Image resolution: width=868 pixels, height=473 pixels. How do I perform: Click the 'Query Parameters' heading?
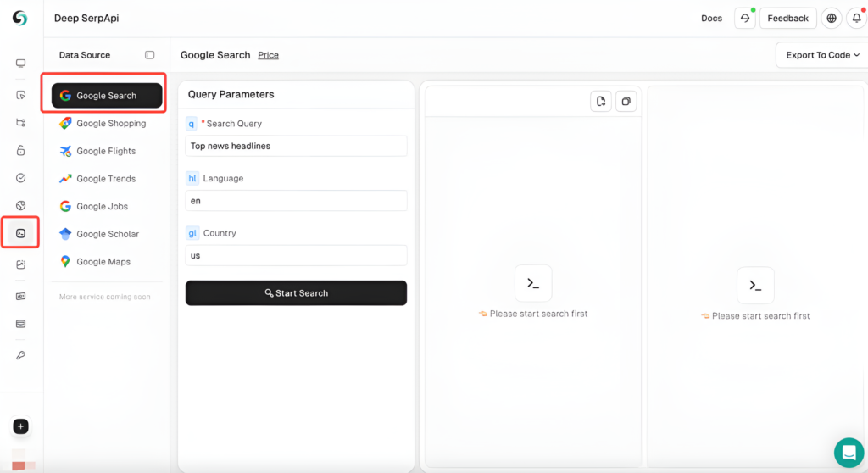(231, 94)
